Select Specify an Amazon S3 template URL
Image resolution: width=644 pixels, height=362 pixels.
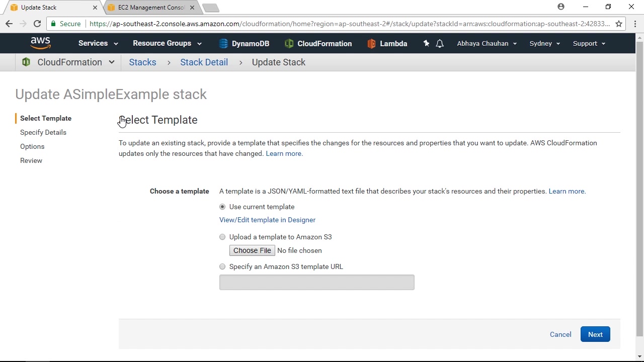pos(222,266)
